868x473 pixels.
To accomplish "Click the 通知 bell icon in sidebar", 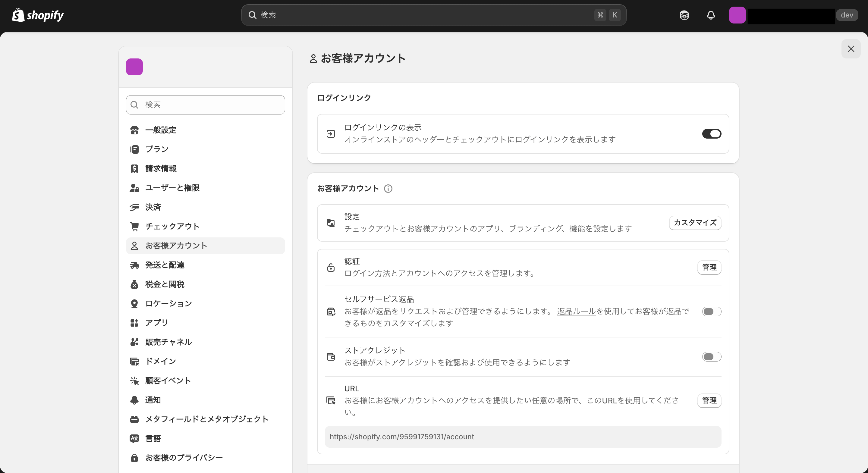I will (x=134, y=399).
